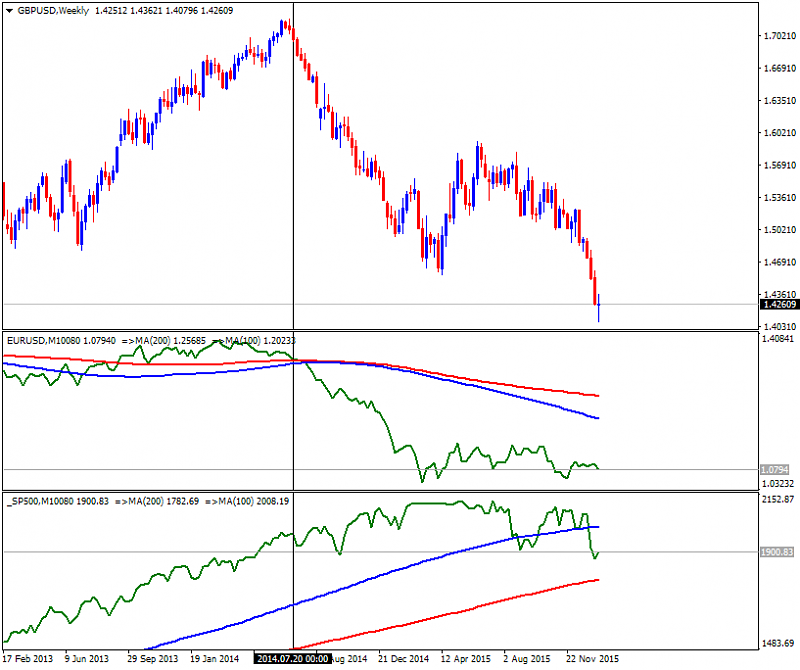800x670 pixels.
Task: Click the 1900.83 SP500 price tag
Action: click(778, 552)
